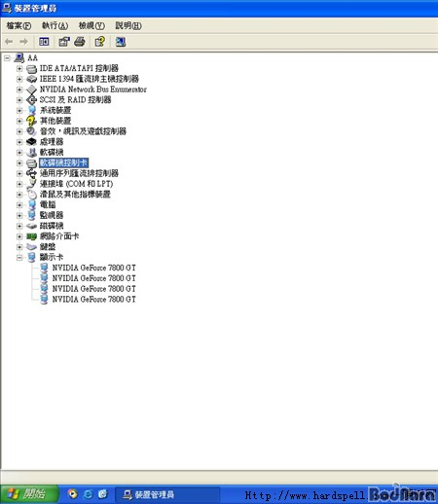This screenshot has width=438, height=504.
Task: Collapse the 顯示卡 node
Action: click(19, 258)
